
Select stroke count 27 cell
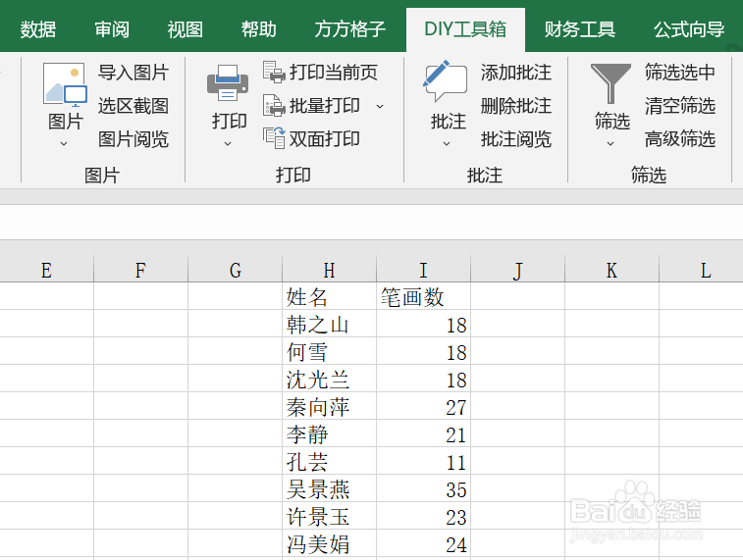424,406
